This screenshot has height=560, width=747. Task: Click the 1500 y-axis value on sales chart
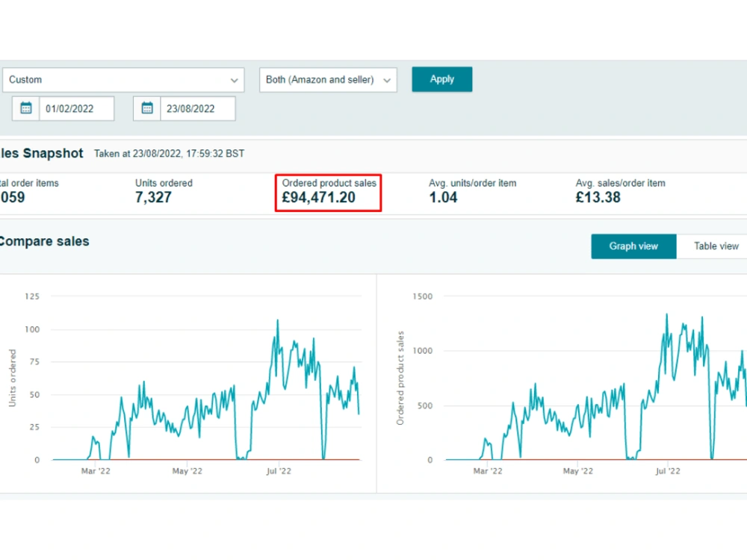[423, 296]
